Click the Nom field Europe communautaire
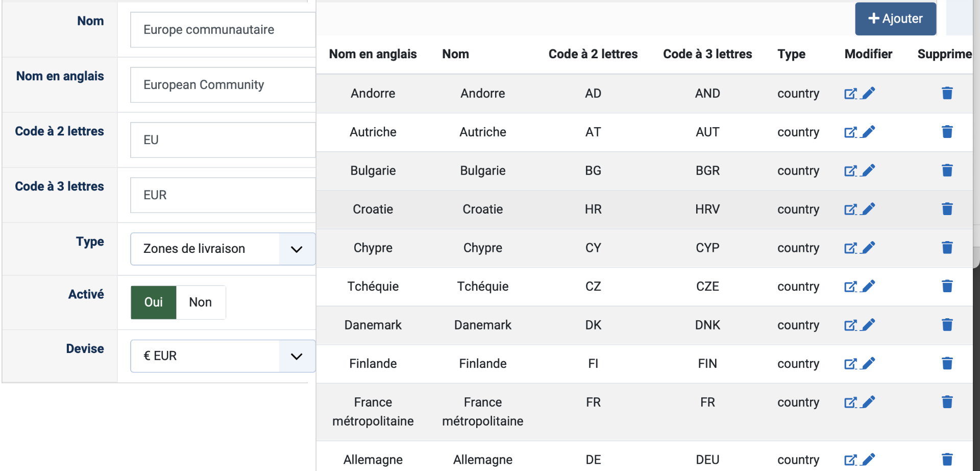This screenshot has width=980, height=471. point(223,30)
